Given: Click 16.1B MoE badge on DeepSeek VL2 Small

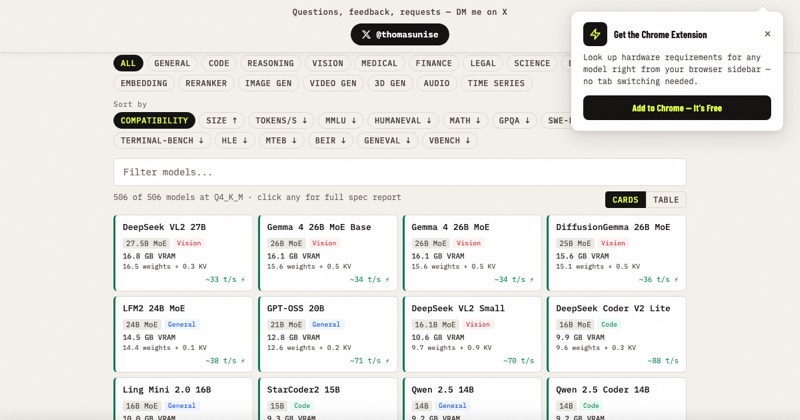Looking at the screenshot, I should [435, 325].
